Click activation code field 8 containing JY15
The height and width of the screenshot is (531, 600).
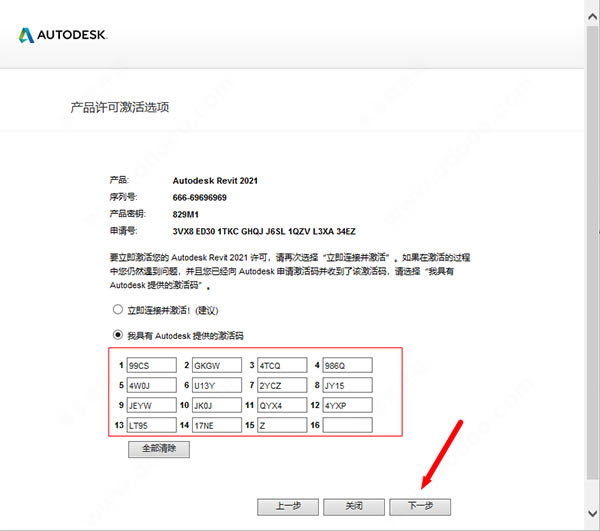pyautogui.click(x=347, y=385)
